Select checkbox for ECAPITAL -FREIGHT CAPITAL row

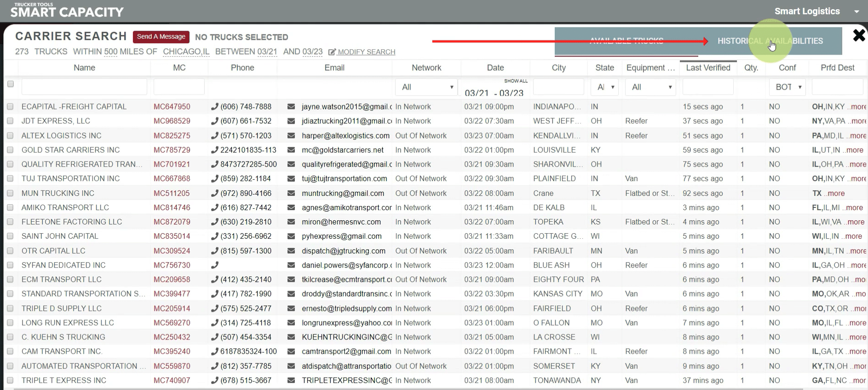10,107
